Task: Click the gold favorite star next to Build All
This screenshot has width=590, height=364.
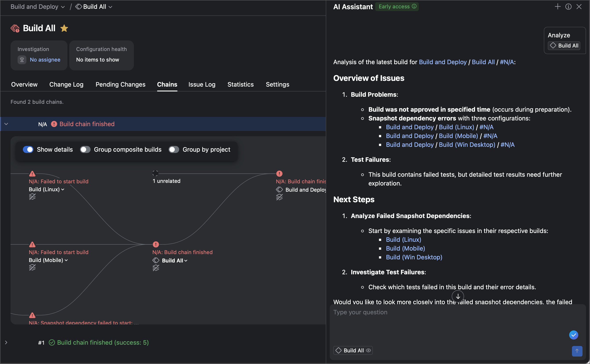Action: [x=64, y=28]
